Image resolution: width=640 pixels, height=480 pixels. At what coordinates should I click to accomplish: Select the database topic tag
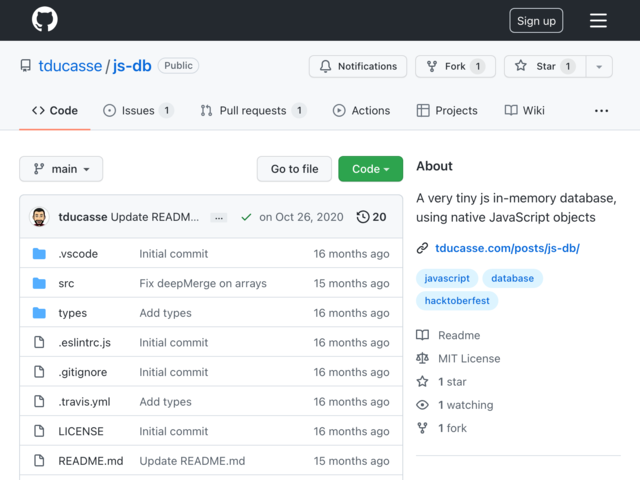[513, 278]
